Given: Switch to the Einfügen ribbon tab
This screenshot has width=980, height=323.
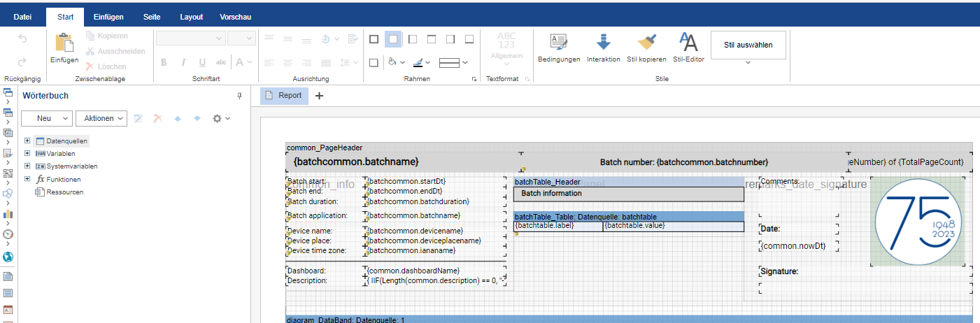Looking at the screenshot, I should (109, 17).
